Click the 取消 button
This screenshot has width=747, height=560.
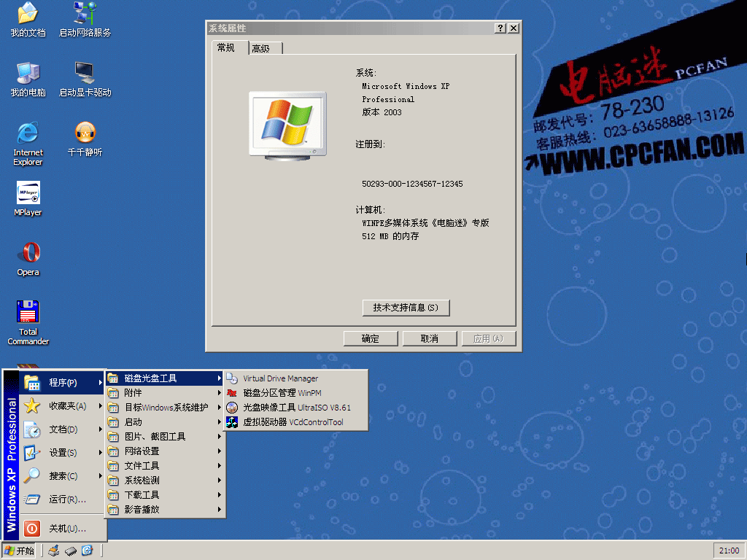430,338
